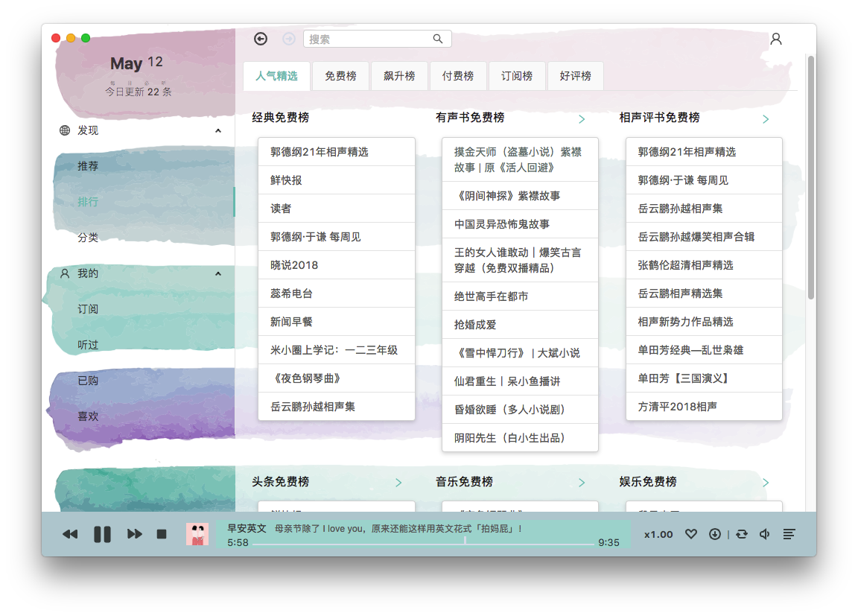
Task: Open 推荐 in the sidebar
Action: coord(88,166)
